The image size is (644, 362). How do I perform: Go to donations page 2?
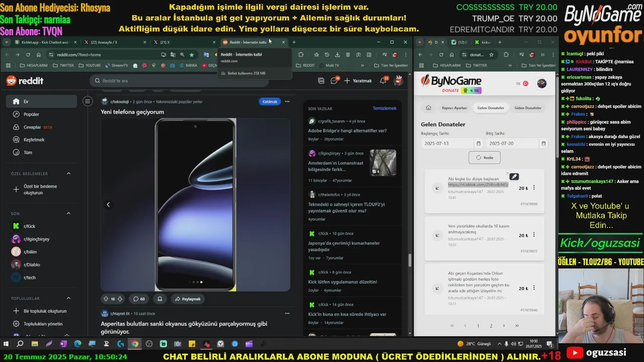(x=491, y=326)
